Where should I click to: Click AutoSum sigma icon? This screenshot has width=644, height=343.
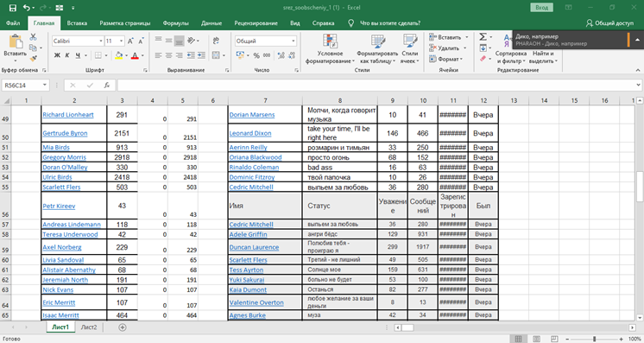tap(483, 37)
